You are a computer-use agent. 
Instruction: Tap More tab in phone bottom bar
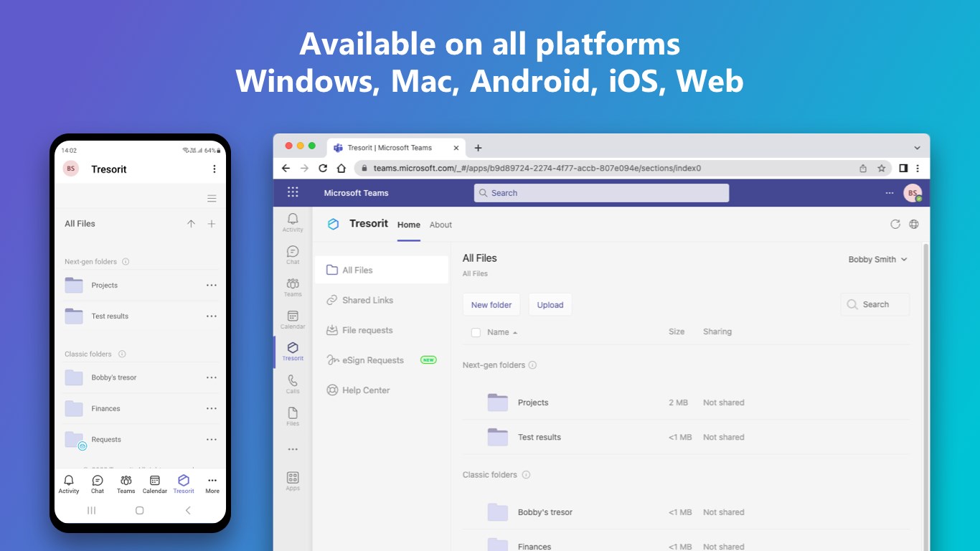pyautogui.click(x=212, y=484)
